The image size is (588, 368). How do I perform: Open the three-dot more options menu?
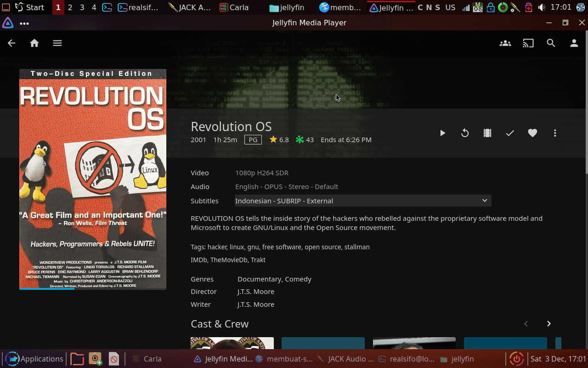(555, 133)
